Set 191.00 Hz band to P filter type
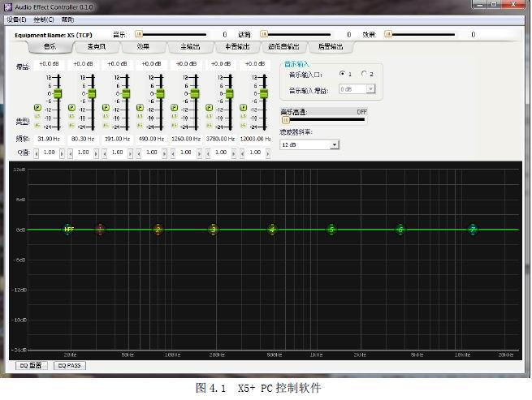This screenshot has width=532, height=400. pos(106,108)
